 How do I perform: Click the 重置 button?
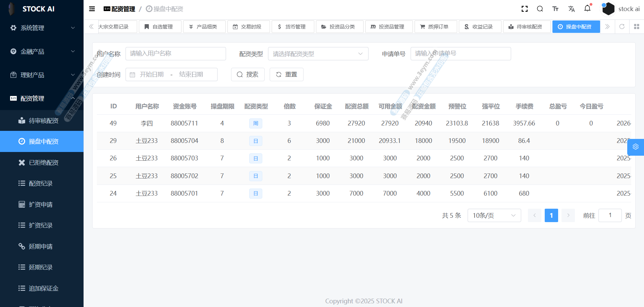pos(286,74)
